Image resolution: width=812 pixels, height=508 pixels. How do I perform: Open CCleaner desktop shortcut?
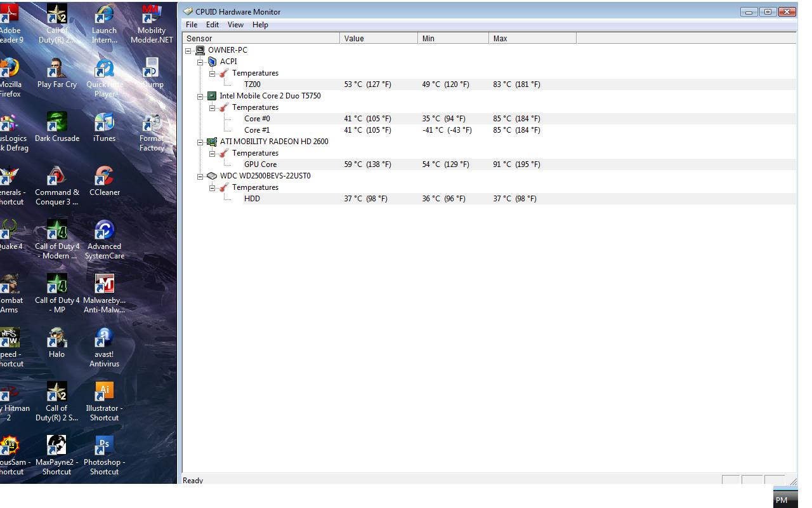point(105,182)
